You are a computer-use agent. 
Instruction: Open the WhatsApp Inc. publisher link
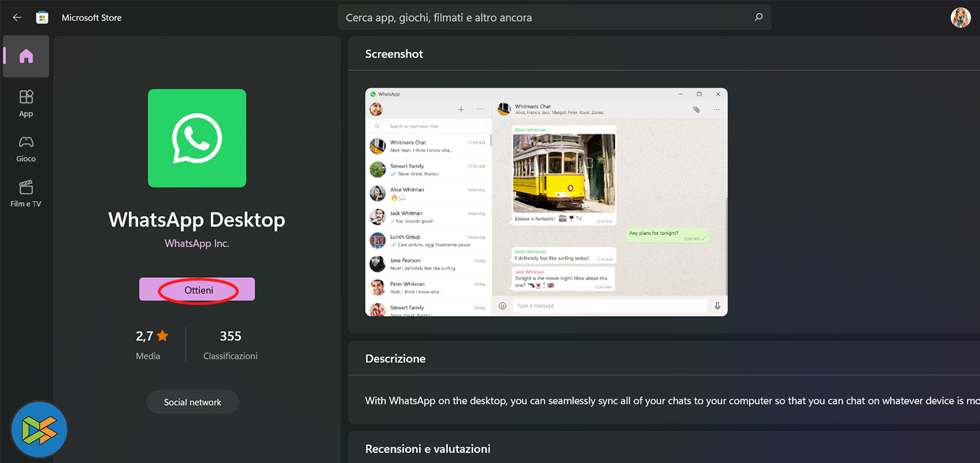pyautogui.click(x=197, y=244)
